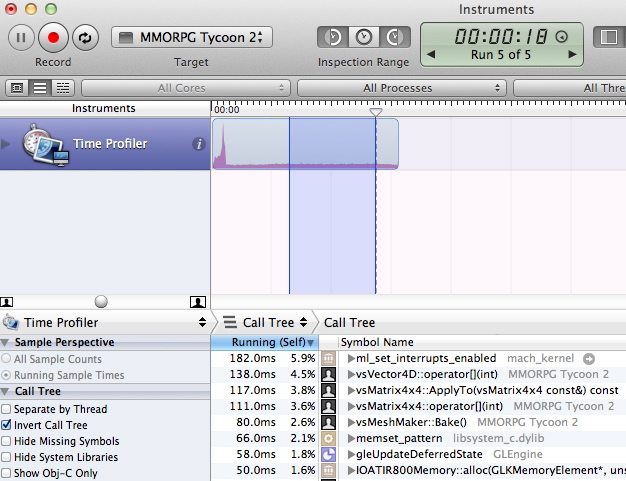The height and width of the screenshot is (481, 626).
Task: Expand the memset_pattern row
Action: (351, 438)
